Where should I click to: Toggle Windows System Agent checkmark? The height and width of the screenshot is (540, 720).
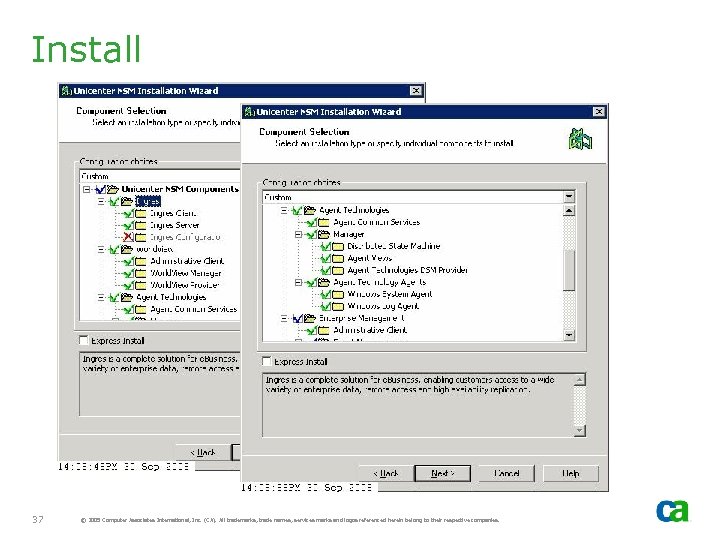pos(326,294)
